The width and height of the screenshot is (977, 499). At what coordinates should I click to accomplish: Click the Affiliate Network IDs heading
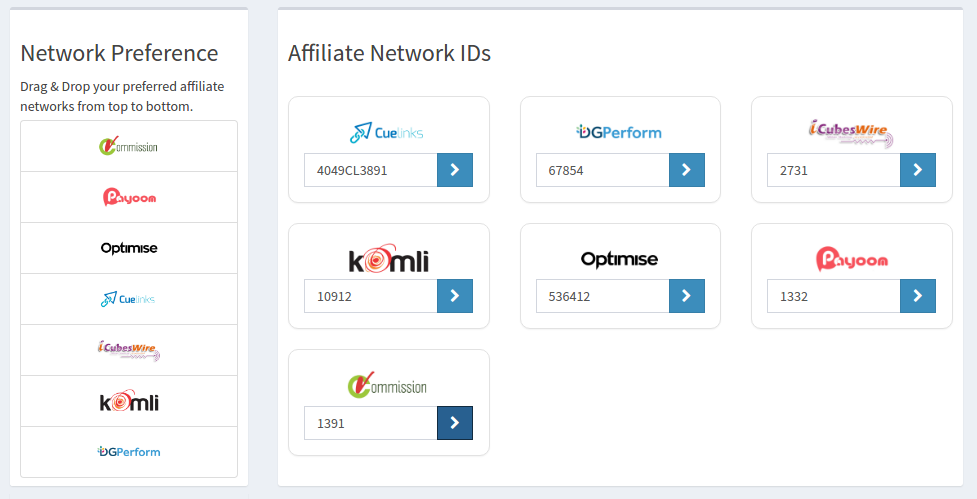click(389, 53)
